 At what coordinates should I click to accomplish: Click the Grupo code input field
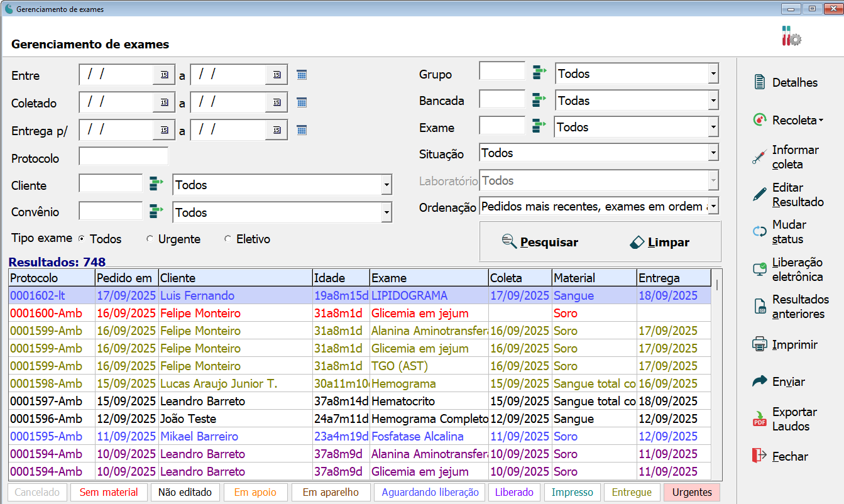tap(502, 71)
